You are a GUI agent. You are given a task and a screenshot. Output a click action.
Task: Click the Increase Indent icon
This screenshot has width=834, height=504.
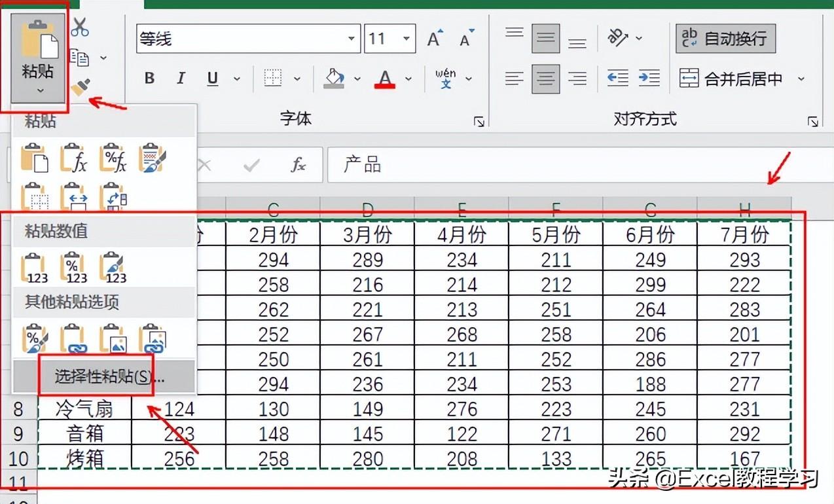(649, 79)
